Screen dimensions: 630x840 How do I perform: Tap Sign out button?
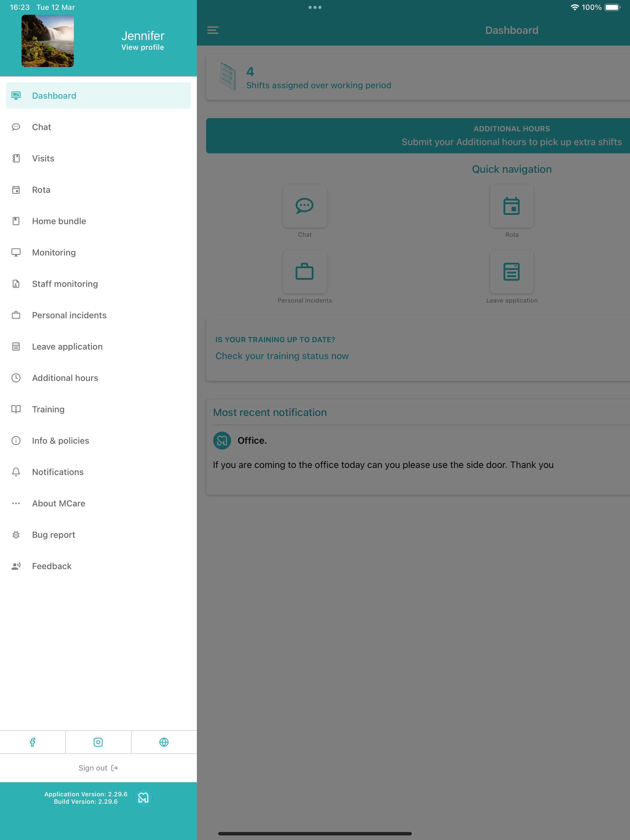point(98,768)
